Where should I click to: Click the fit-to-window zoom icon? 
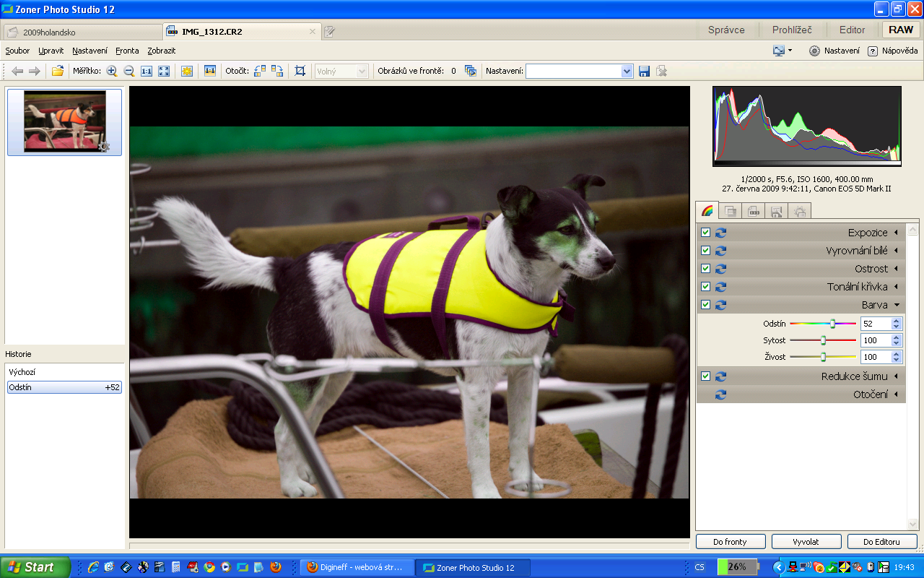tap(164, 71)
